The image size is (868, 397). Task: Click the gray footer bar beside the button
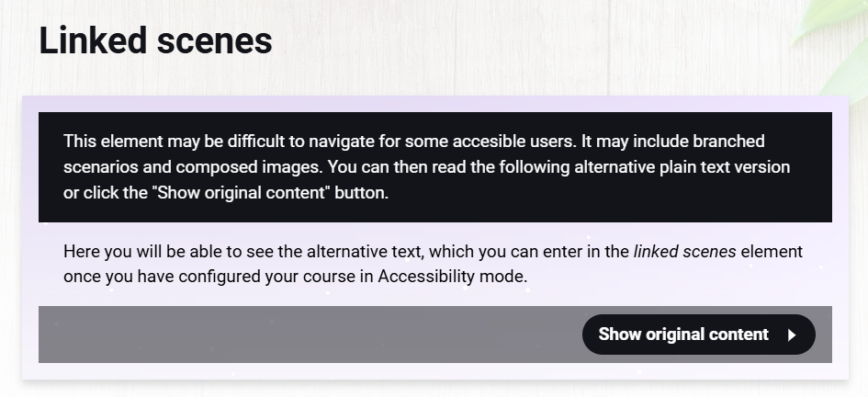tap(303, 335)
